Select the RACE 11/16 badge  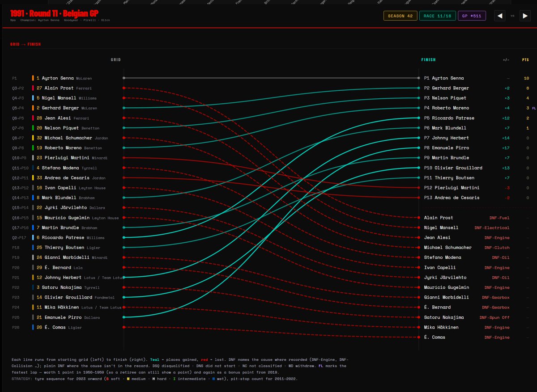click(x=438, y=16)
